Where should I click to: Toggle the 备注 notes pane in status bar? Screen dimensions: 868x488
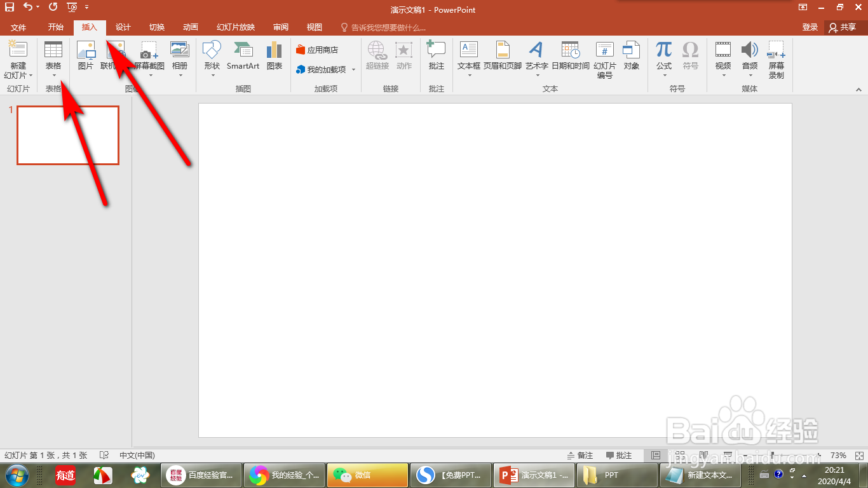point(580,456)
